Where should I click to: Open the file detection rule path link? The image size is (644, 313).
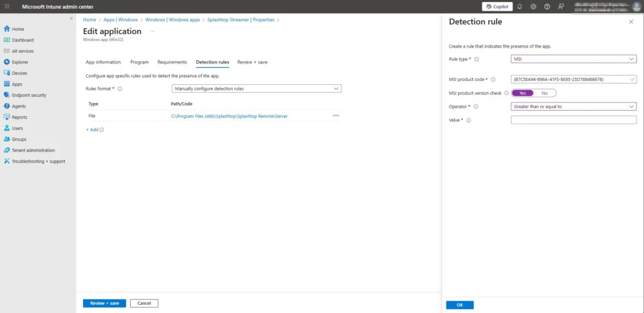(229, 116)
